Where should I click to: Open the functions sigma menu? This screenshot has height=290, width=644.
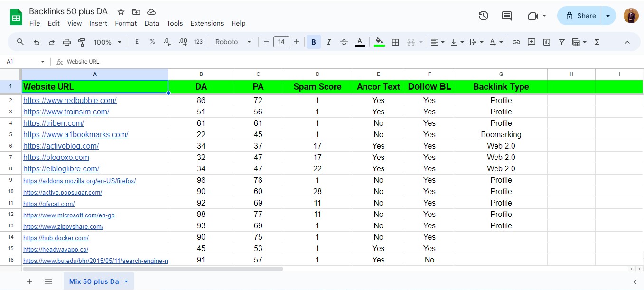[x=597, y=42]
